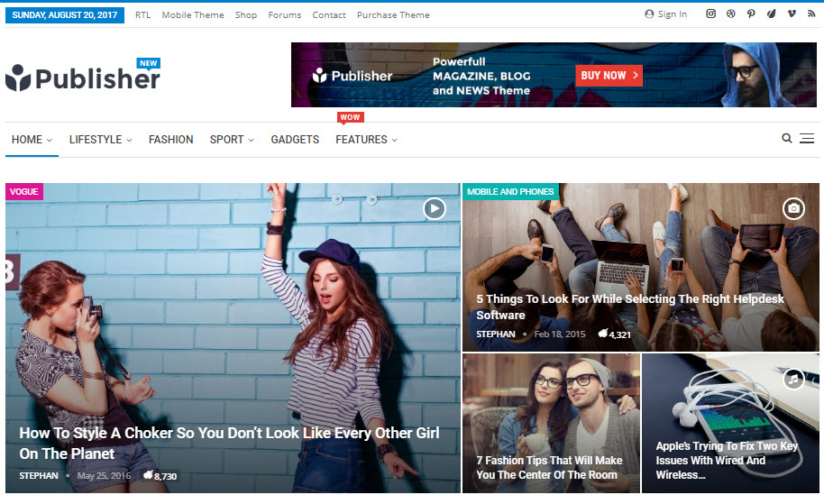Click the WOW badge above Features

point(350,117)
